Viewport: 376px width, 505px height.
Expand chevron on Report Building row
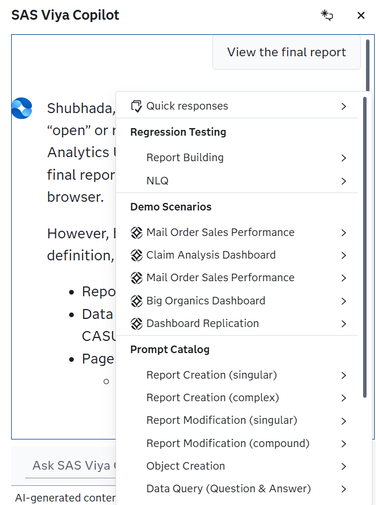[x=344, y=158]
